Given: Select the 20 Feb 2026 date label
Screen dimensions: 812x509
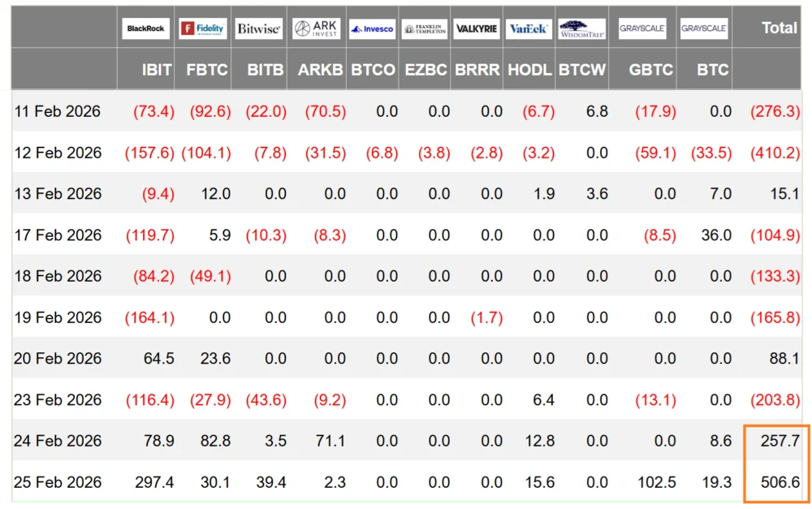Looking at the screenshot, I should (x=58, y=358).
